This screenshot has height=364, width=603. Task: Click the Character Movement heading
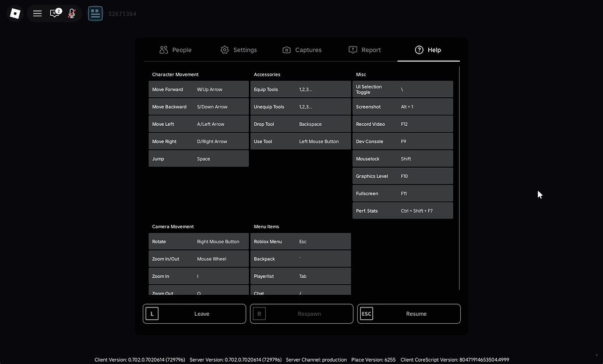click(175, 75)
